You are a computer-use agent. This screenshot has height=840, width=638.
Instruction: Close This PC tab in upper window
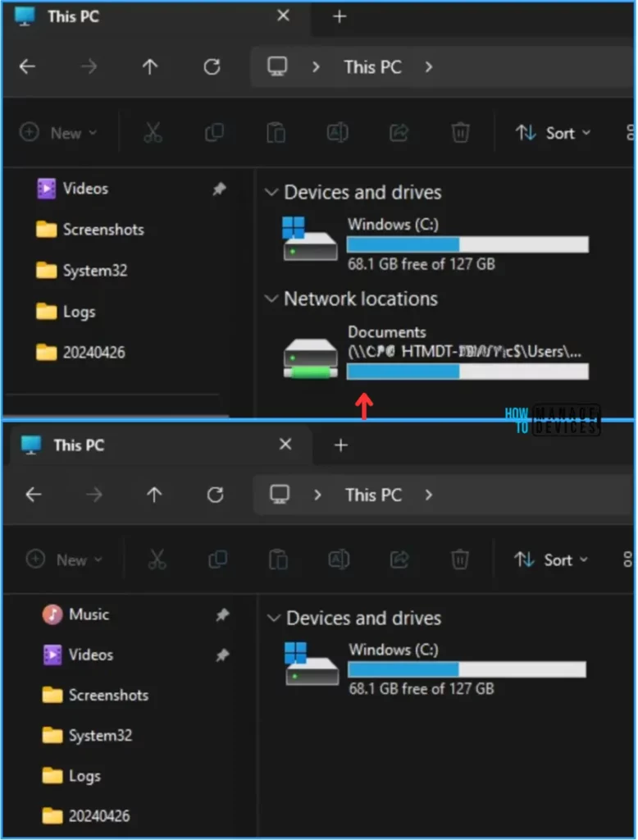click(x=284, y=16)
